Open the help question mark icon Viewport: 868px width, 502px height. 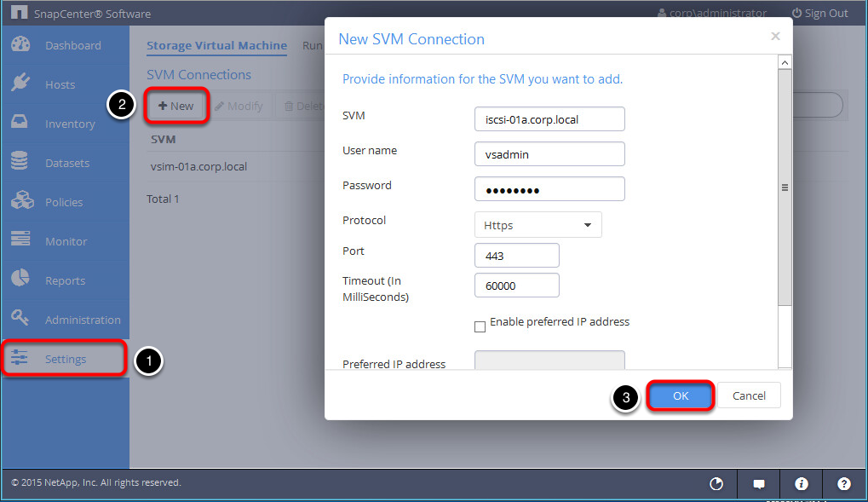click(843, 484)
